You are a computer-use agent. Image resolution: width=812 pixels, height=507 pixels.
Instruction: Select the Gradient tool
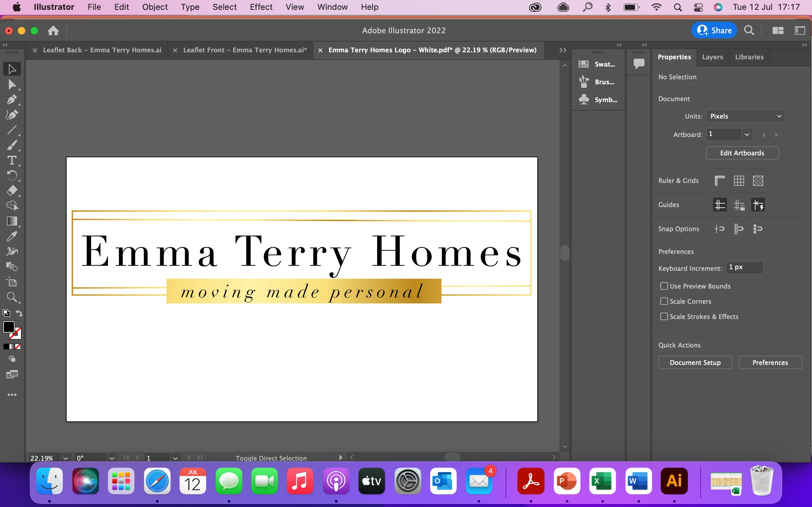(12, 221)
